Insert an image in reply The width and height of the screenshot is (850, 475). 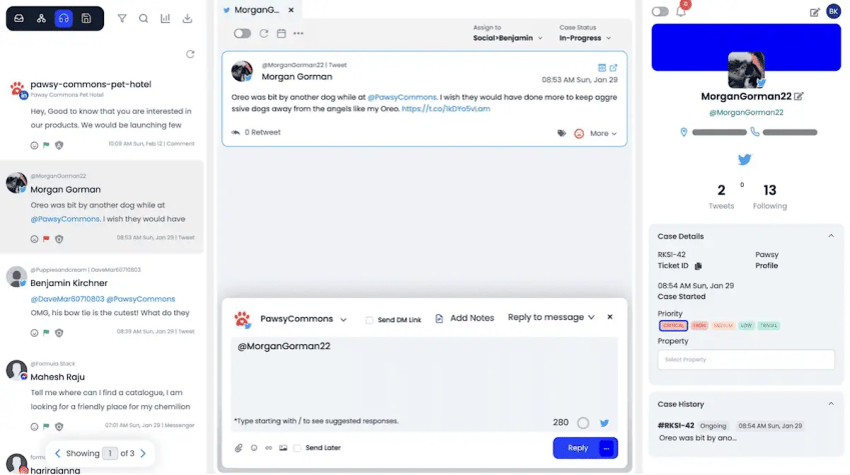coord(283,448)
